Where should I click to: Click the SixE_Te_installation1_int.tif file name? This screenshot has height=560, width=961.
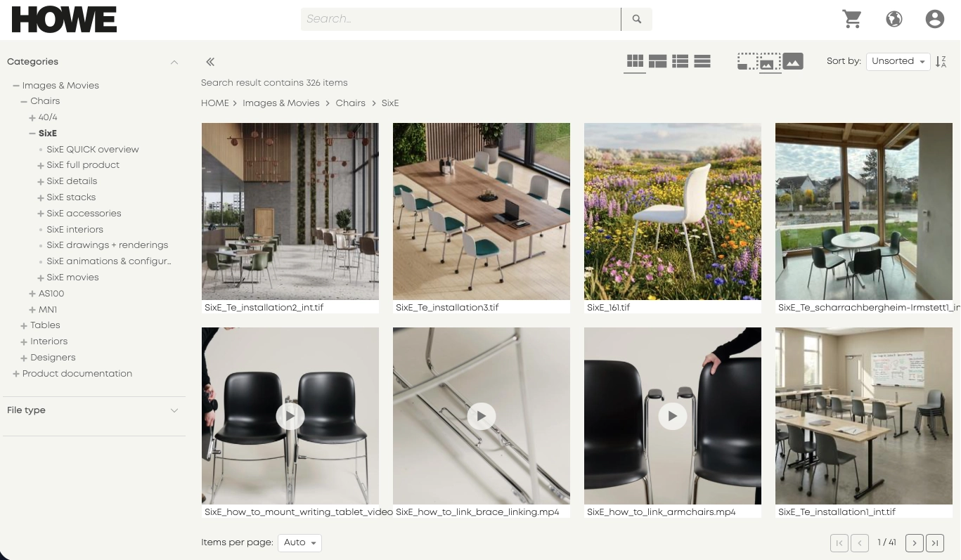(837, 512)
